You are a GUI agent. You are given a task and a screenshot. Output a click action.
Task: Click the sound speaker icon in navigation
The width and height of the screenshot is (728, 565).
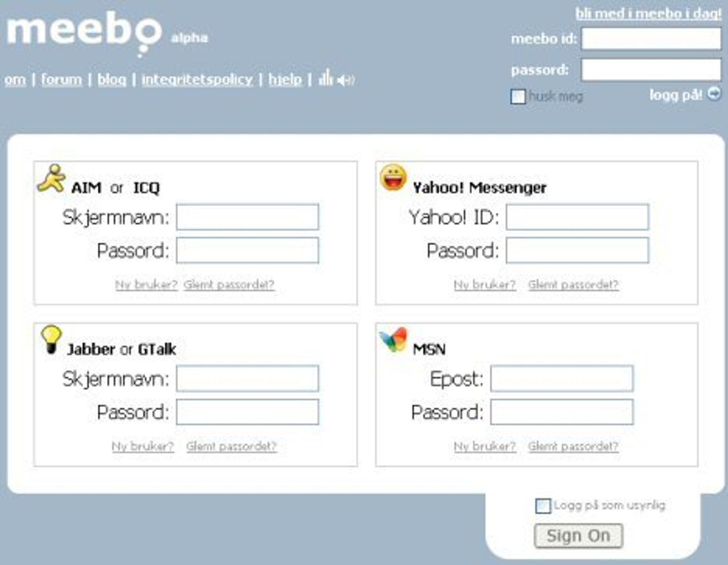click(345, 80)
